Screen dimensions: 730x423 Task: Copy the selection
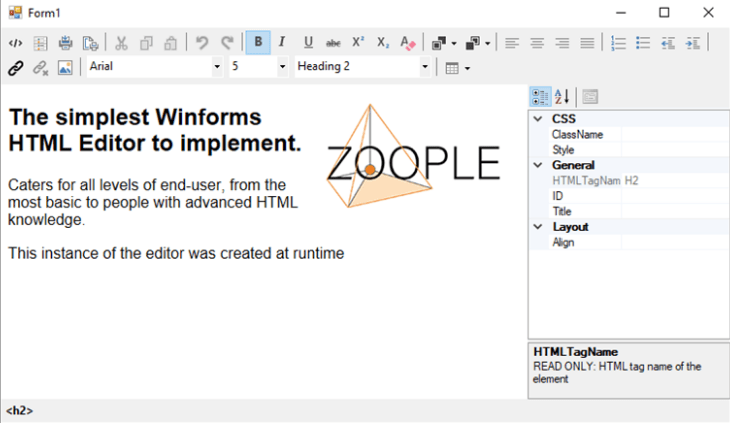pyautogui.click(x=146, y=43)
